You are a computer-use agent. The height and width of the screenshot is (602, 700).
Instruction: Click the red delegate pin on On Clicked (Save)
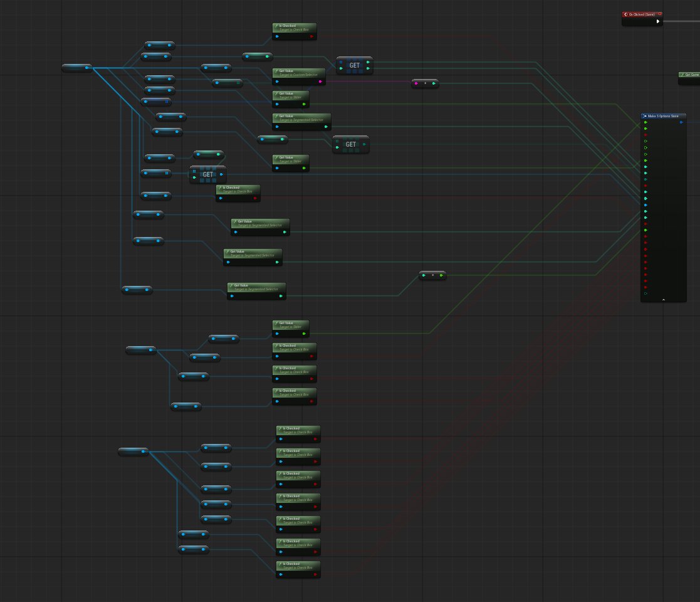[660, 14]
